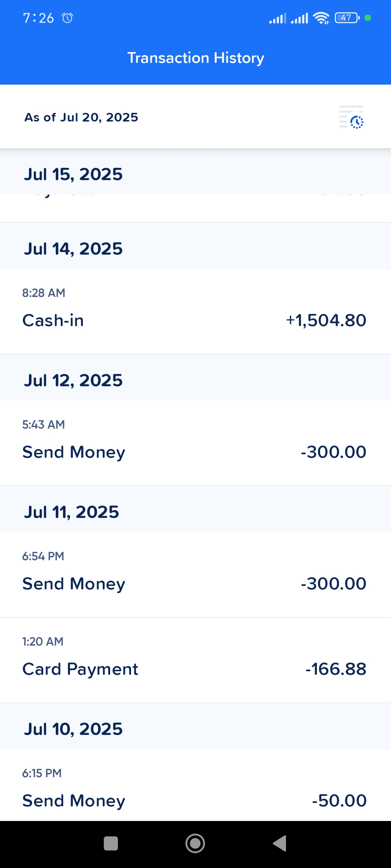Tap the Jul 10, 2025 date header
The image size is (391, 868).
(x=73, y=729)
